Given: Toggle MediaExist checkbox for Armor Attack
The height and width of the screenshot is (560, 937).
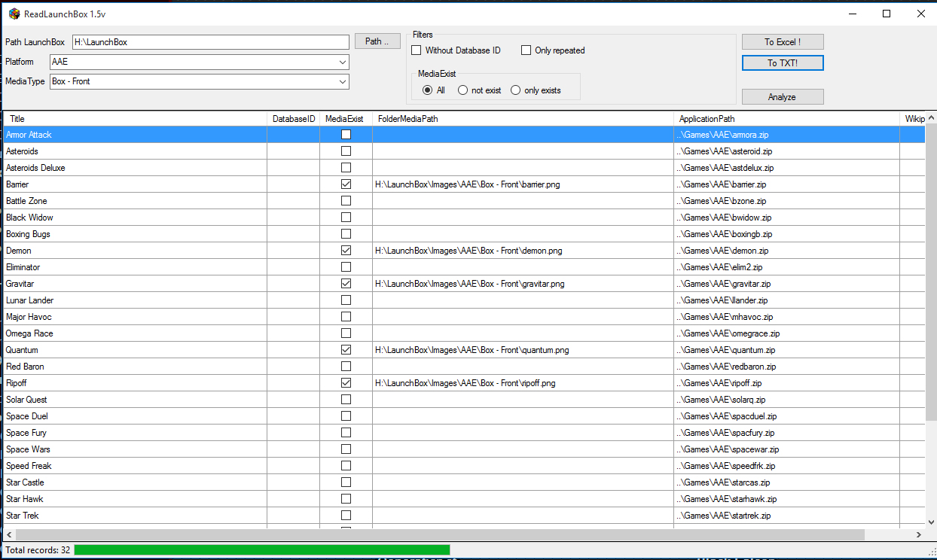Looking at the screenshot, I should tap(346, 135).
